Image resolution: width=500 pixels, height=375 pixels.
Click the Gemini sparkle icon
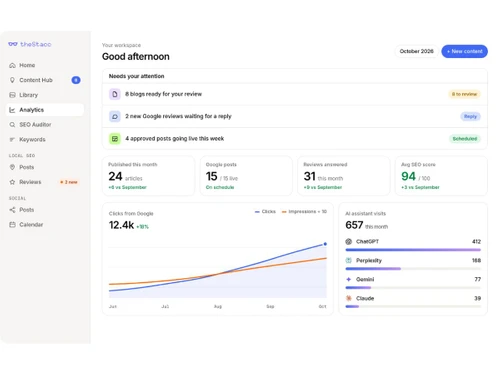tap(349, 279)
